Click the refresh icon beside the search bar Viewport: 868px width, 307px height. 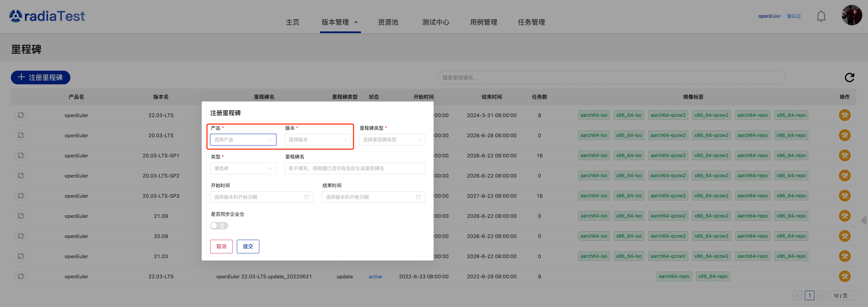[849, 78]
